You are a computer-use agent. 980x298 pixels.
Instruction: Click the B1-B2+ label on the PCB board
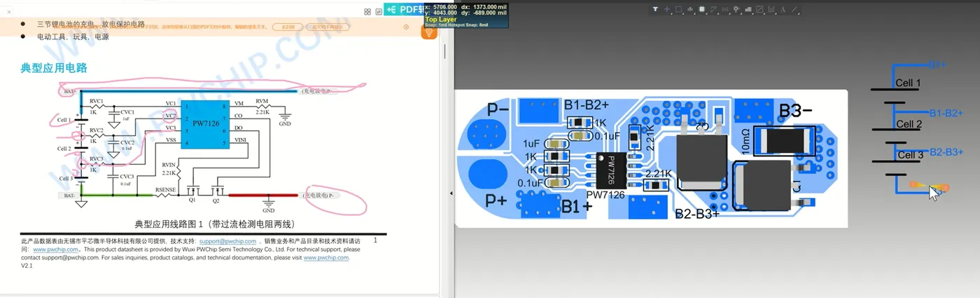pyautogui.click(x=587, y=105)
